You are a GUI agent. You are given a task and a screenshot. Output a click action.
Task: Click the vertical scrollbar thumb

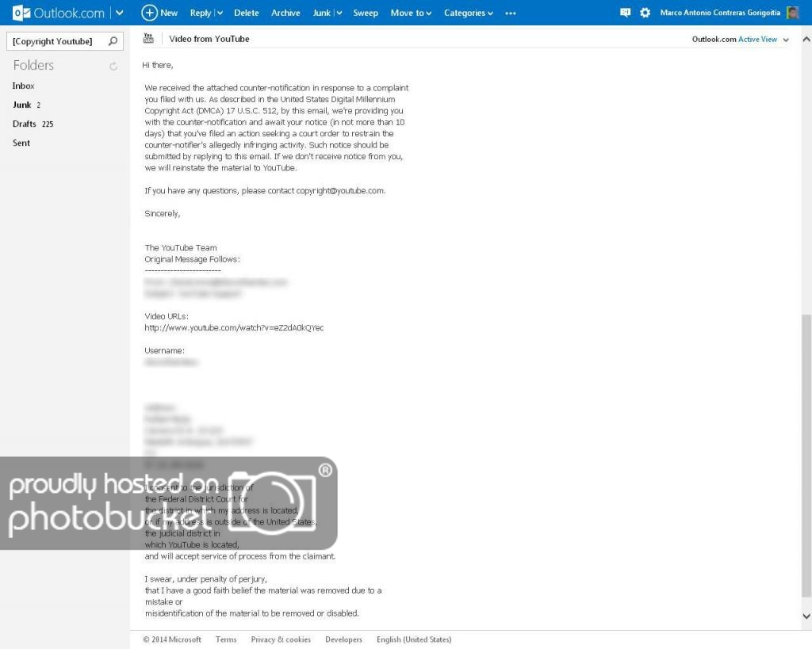(x=806, y=456)
